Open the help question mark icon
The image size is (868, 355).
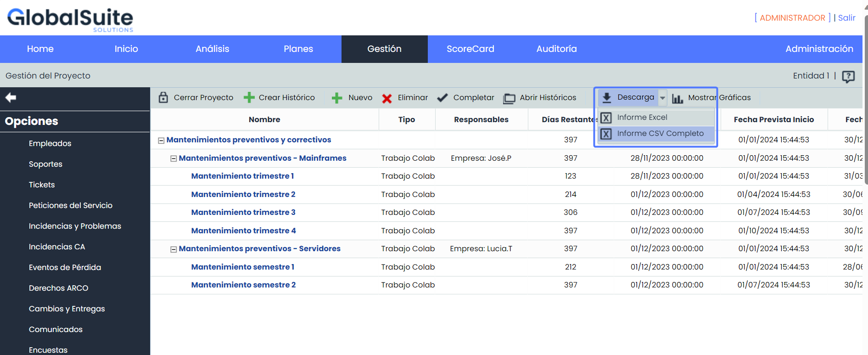click(x=848, y=76)
